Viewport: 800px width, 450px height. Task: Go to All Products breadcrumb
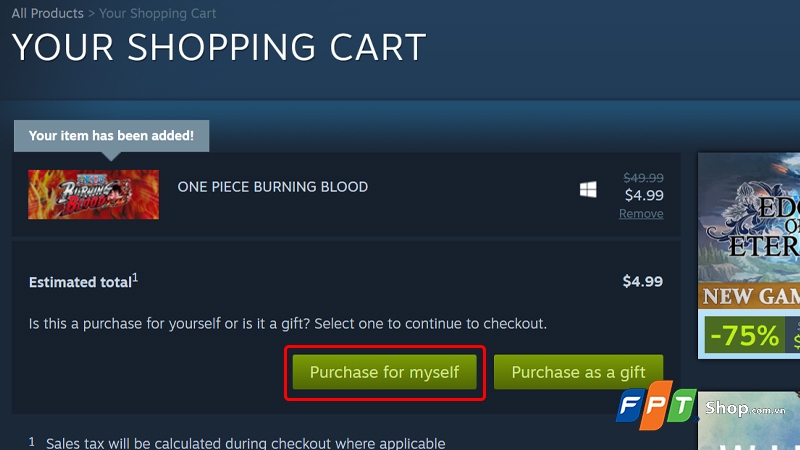coord(47,13)
